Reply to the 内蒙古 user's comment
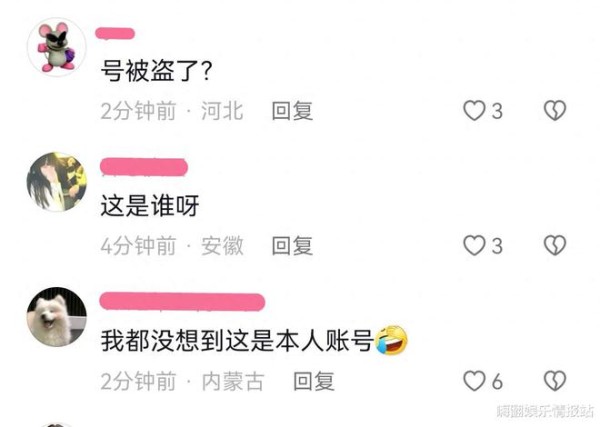Screen dimensions: 600x427 [x=314, y=381]
